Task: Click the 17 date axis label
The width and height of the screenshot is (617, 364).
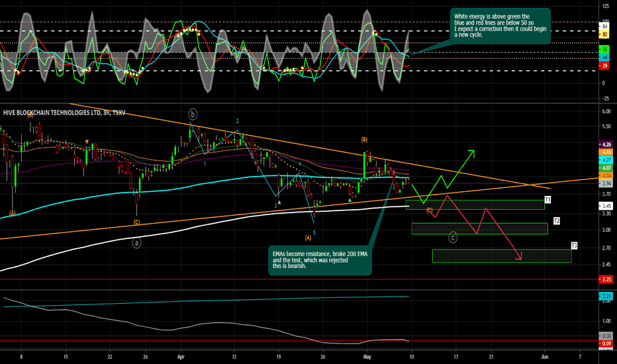Action: click(x=455, y=357)
